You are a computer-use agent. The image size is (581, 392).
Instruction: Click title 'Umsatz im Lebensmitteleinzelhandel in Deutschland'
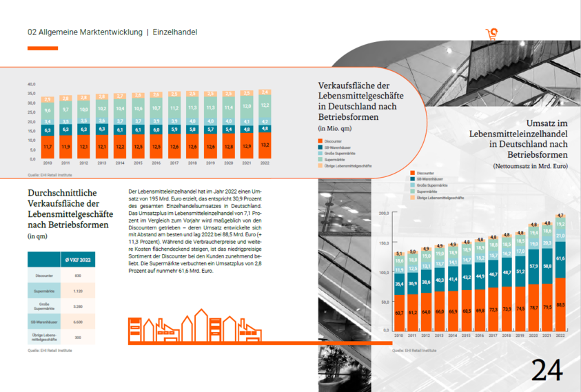tap(518, 138)
